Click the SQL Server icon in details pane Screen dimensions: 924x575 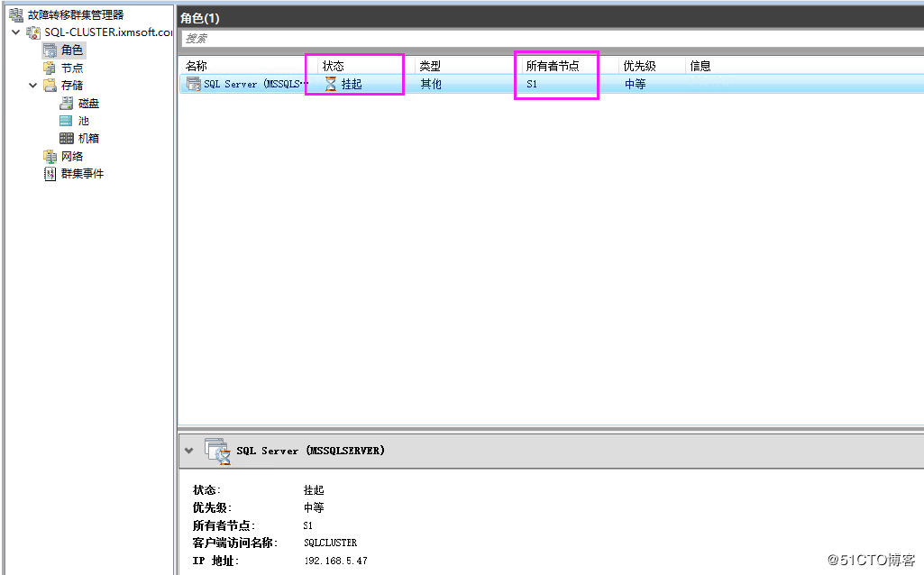click(216, 451)
